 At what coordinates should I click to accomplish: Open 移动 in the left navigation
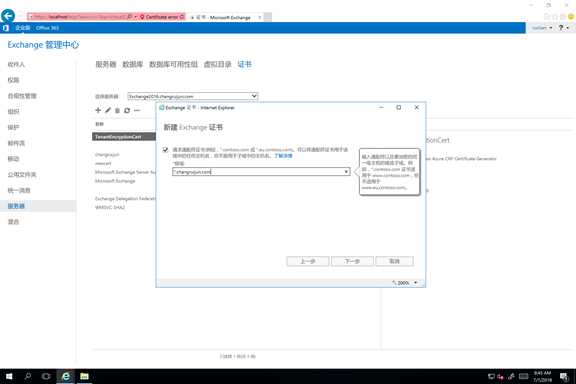pyautogui.click(x=13, y=159)
